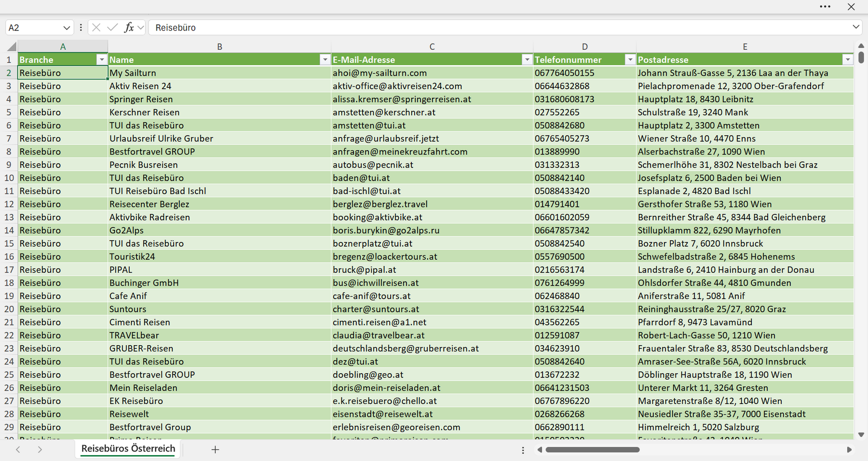Select address Bozner Platz 7, 6020 Innsbruck
The height and width of the screenshot is (461, 868).
(745, 243)
